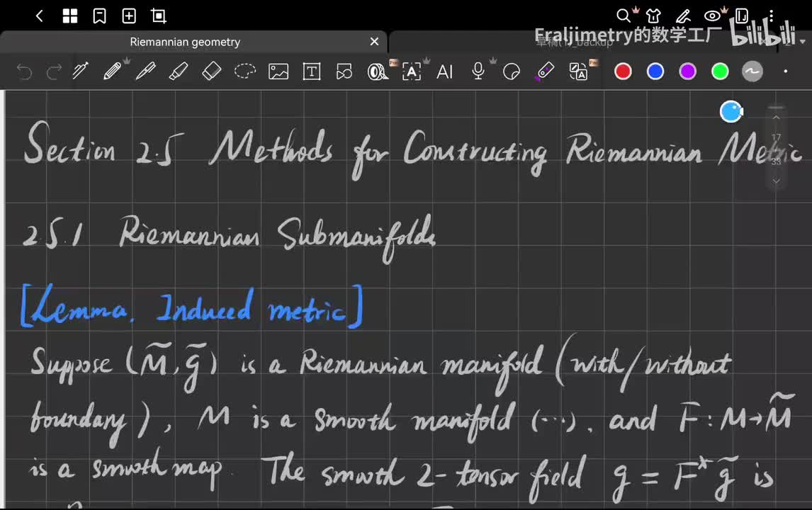Select the eraser tool
Screen dimensions: 812x510
point(211,71)
